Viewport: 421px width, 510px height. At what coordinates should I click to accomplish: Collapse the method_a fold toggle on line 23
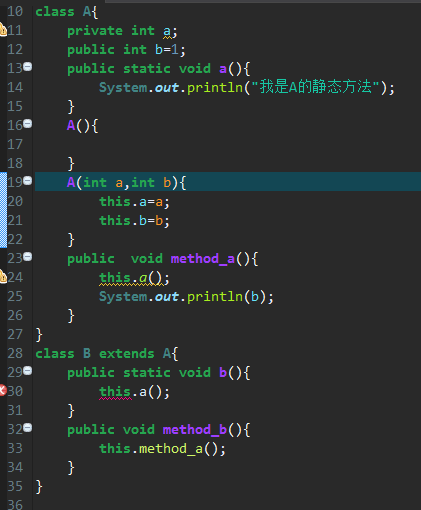pyautogui.click(x=28, y=257)
